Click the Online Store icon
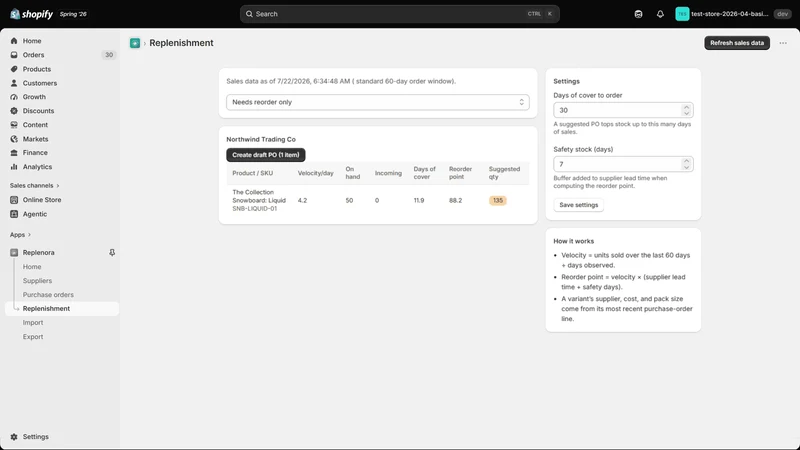Viewport: 800px width, 450px height. click(x=14, y=199)
